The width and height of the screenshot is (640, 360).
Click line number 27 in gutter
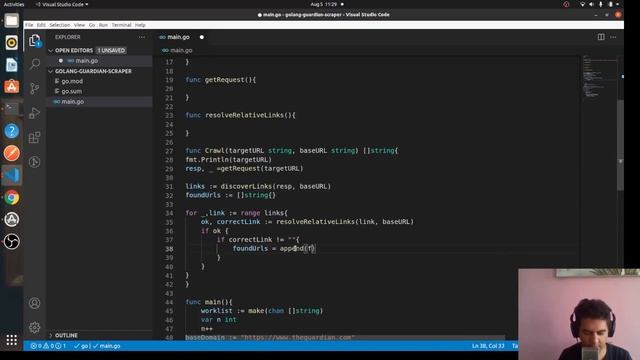click(x=169, y=151)
